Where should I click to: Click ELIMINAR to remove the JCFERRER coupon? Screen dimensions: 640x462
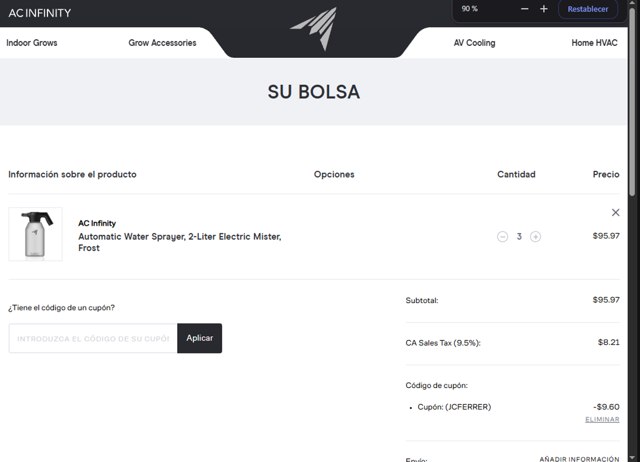(602, 419)
